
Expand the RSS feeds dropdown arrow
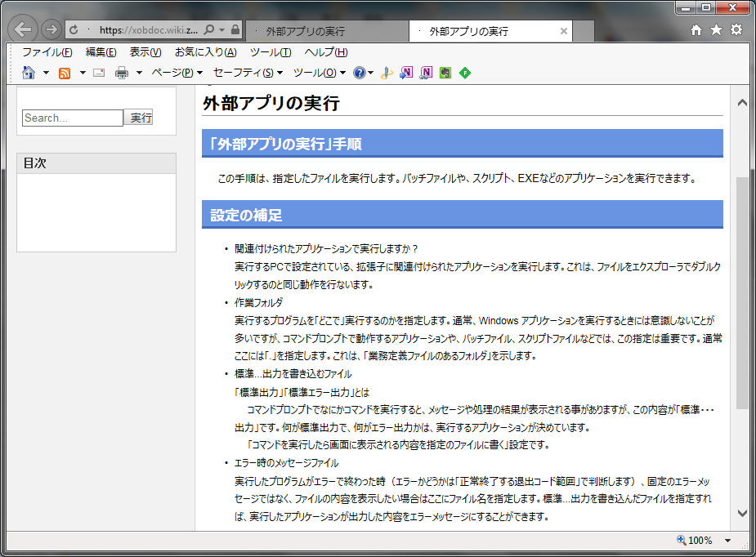point(83,73)
